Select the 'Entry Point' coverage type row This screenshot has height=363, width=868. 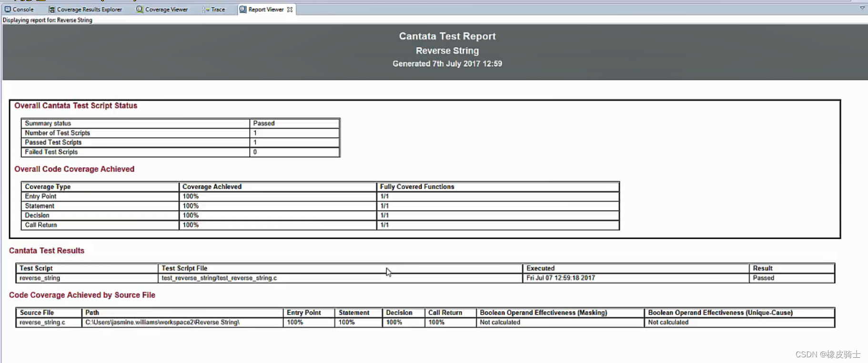click(320, 196)
